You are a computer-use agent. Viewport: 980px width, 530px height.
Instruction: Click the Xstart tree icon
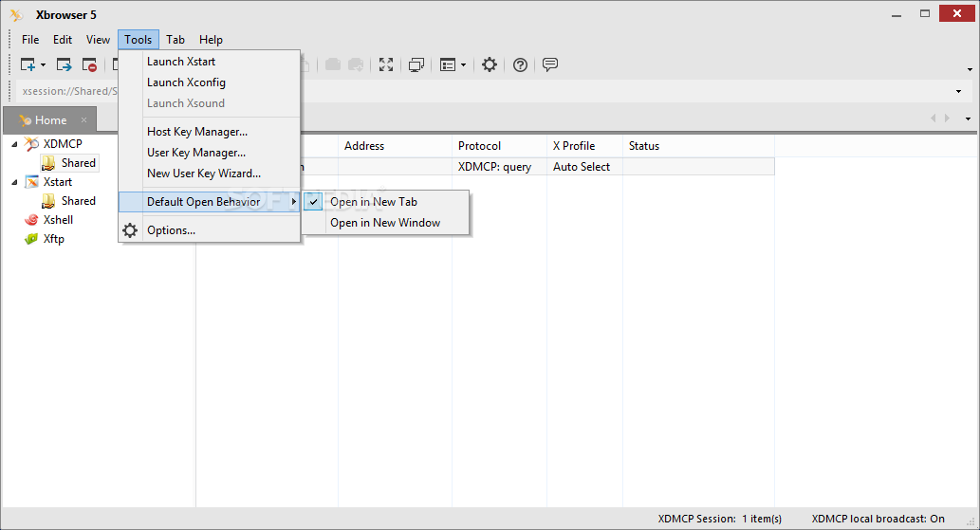pyautogui.click(x=31, y=182)
